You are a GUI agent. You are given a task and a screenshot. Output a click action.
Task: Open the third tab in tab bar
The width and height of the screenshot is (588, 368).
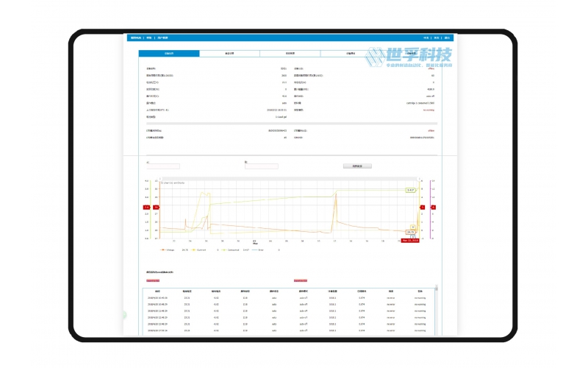[290, 54]
